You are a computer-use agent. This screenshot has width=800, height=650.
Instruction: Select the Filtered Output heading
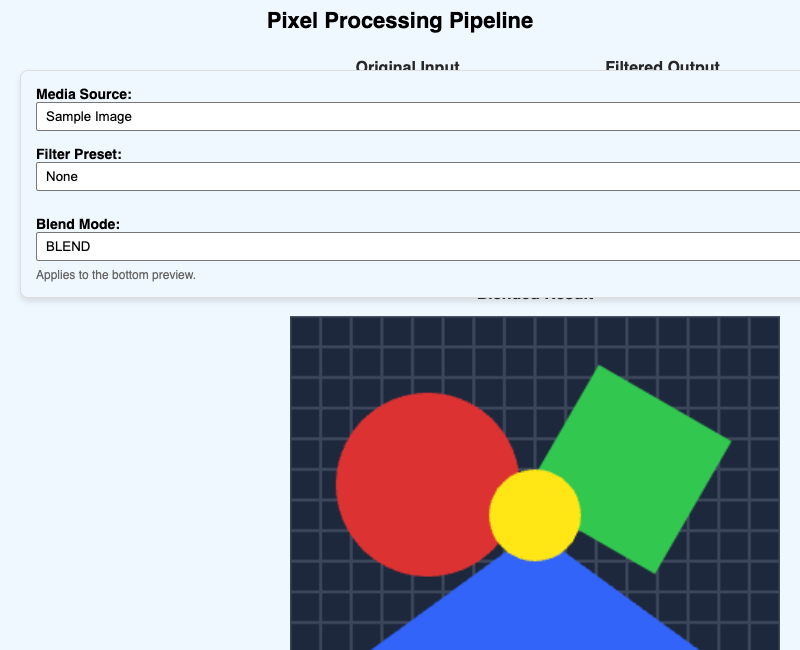coord(662,66)
